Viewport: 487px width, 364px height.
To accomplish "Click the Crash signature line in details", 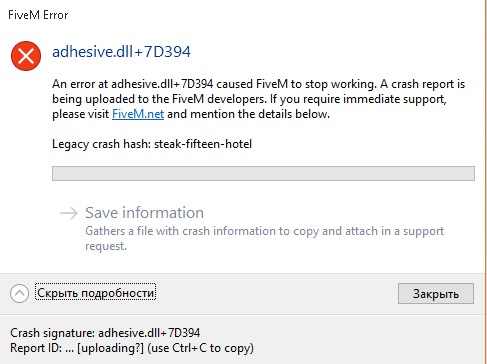I will (105, 333).
